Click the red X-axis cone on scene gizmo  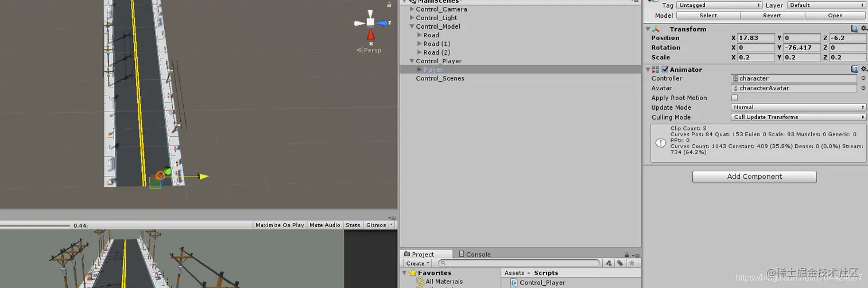(x=370, y=34)
